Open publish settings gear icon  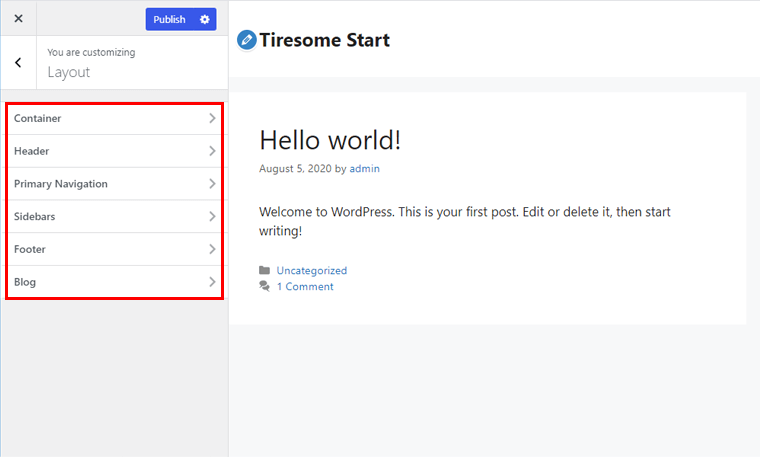coord(205,19)
